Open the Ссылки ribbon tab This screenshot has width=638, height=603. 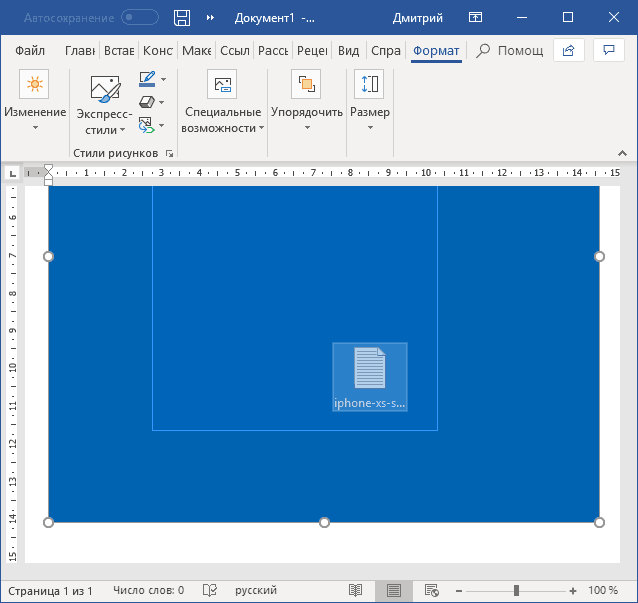pos(235,51)
